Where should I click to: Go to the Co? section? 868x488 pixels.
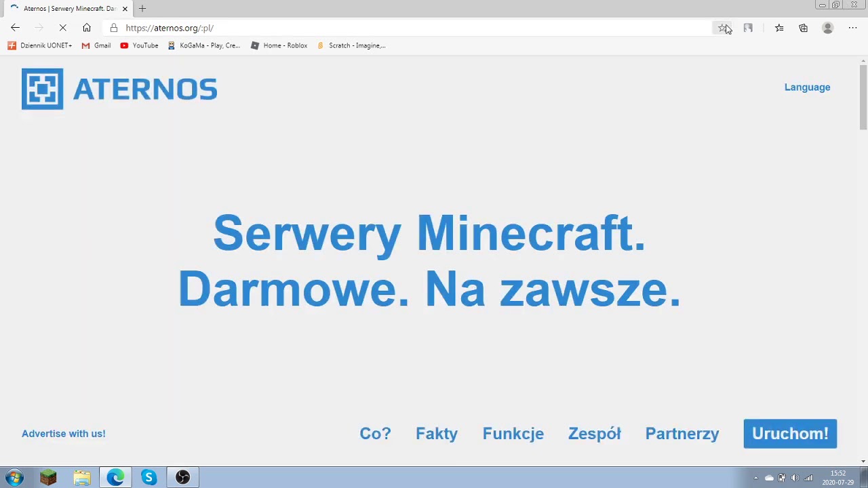coord(375,434)
